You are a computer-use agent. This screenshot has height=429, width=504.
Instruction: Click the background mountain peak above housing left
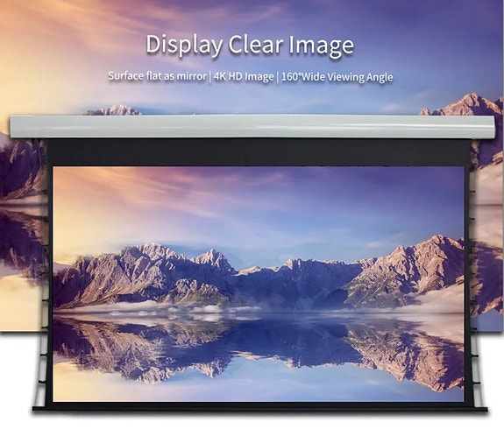pos(112,109)
